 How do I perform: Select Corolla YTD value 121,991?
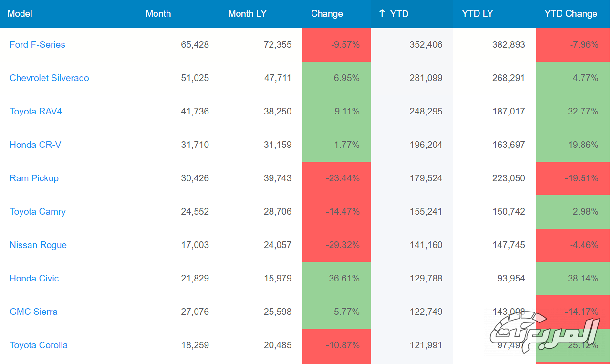coord(426,345)
